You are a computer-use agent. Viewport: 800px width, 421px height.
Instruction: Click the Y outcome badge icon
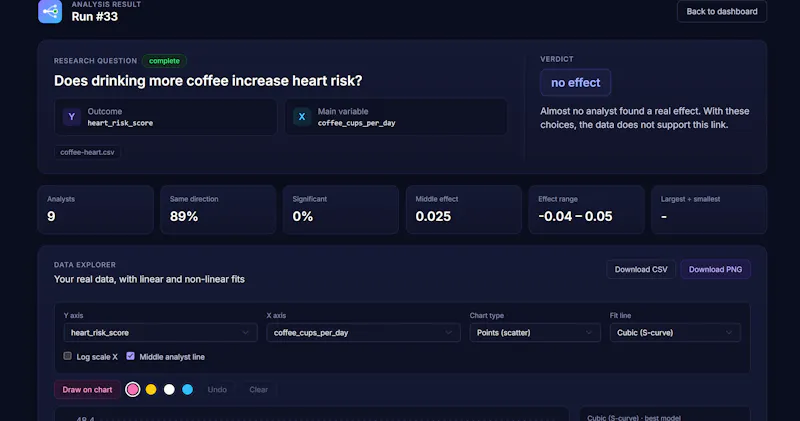[71, 117]
